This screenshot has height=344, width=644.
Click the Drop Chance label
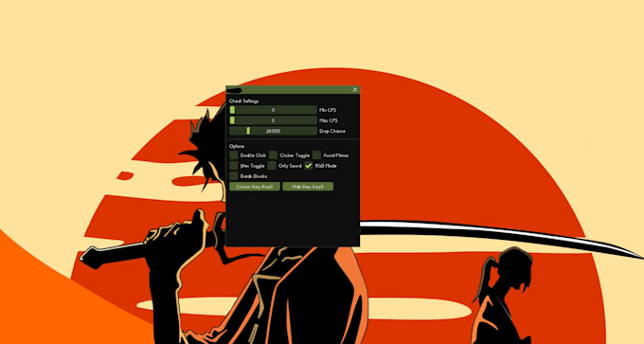[332, 132]
